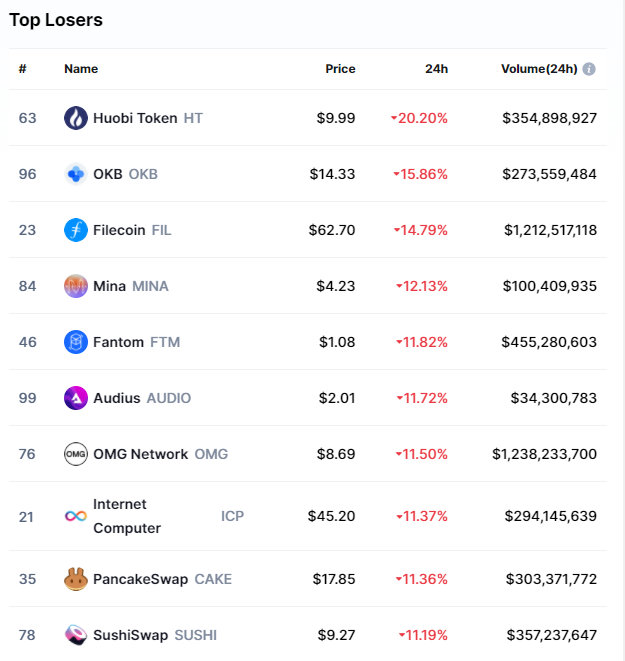This screenshot has height=661, width=625.
Task: Click the PancakeSwap pancake icon
Action: pyautogui.click(x=76, y=579)
